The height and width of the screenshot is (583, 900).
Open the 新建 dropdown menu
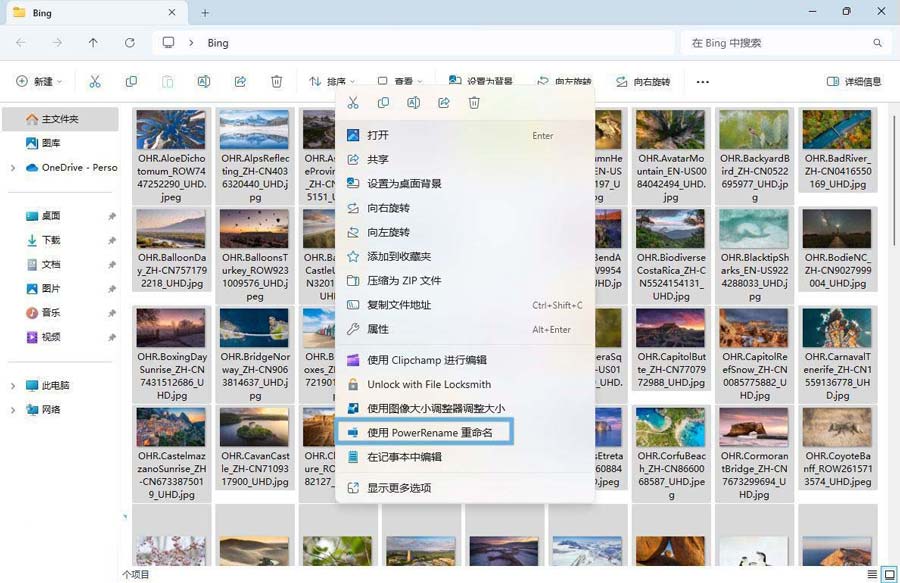pyautogui.click(x=40, y=82)
